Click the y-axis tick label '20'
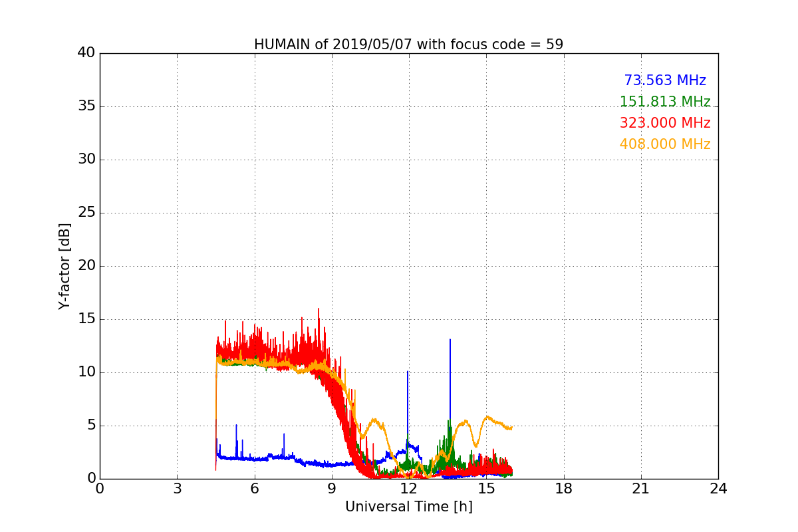 86,266
